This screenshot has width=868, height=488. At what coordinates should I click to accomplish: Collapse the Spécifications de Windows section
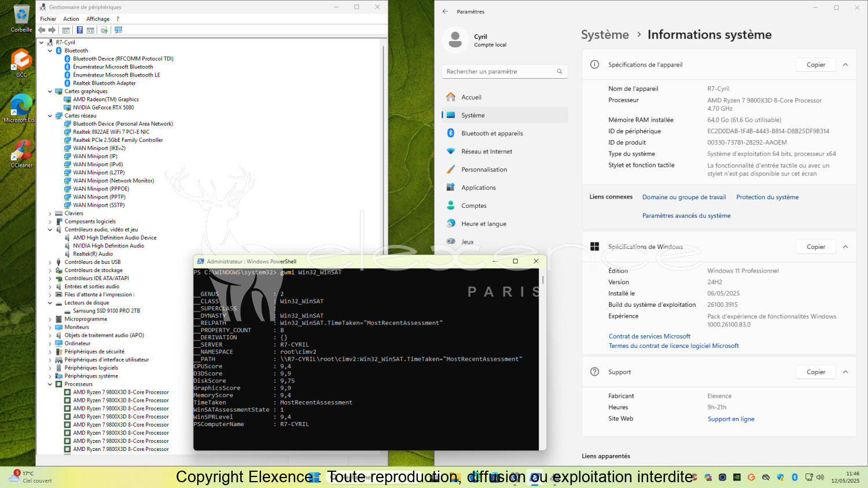pyautogui.click(x=845, y=247)
